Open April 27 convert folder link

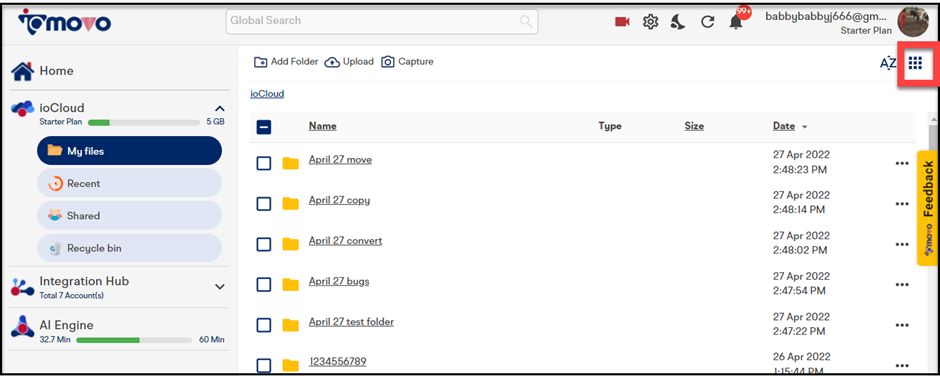coord(345,240)
